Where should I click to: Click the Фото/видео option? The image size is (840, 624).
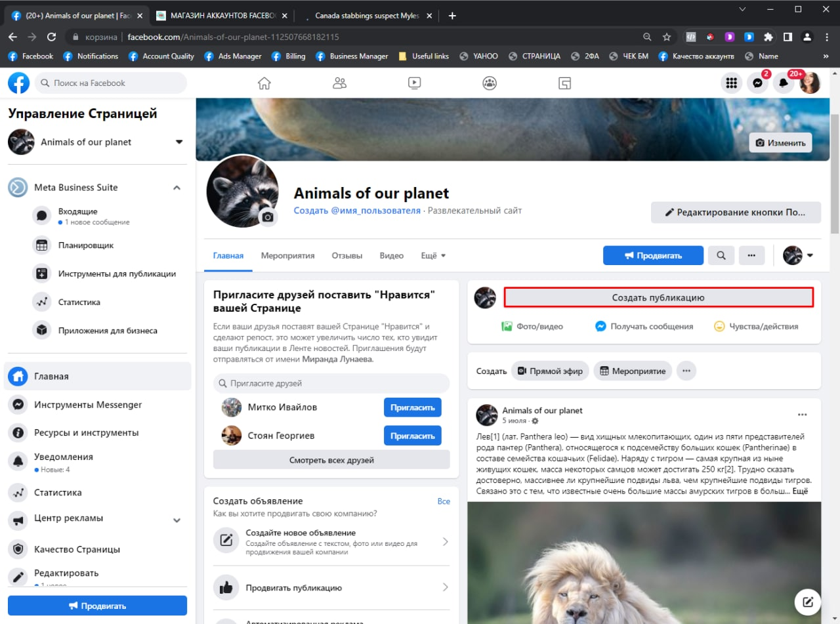(x=532, y=326)
